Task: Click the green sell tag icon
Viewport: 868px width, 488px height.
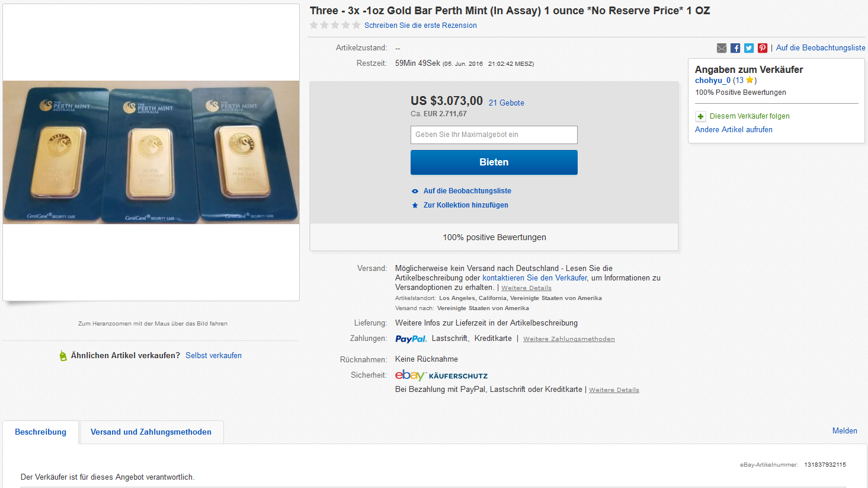Action: pyautogui.click(x=63, y=356)
